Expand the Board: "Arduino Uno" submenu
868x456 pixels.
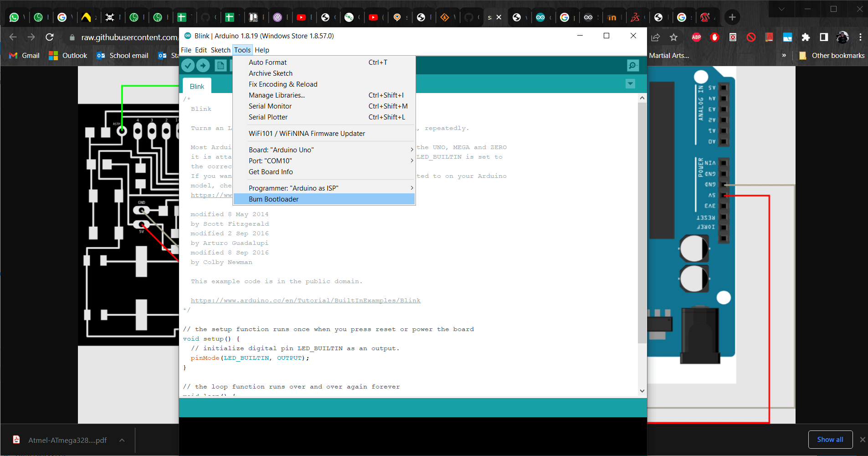coord(324,150)
